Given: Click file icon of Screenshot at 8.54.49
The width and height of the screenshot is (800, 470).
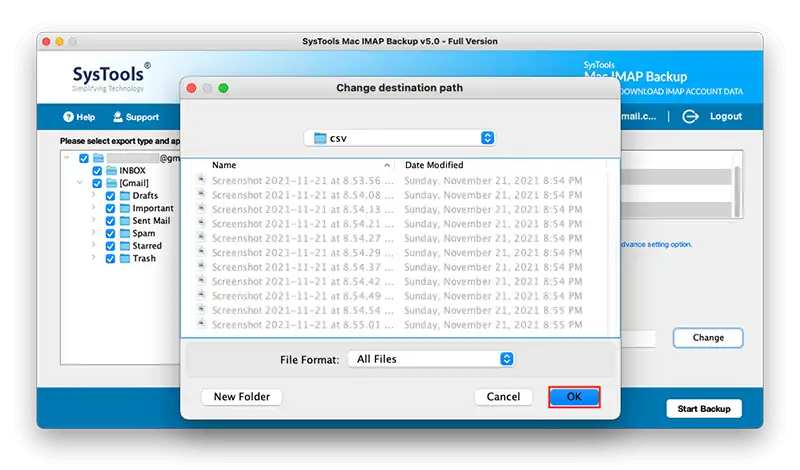Looking at the screenshot, I should pos(201,294).
